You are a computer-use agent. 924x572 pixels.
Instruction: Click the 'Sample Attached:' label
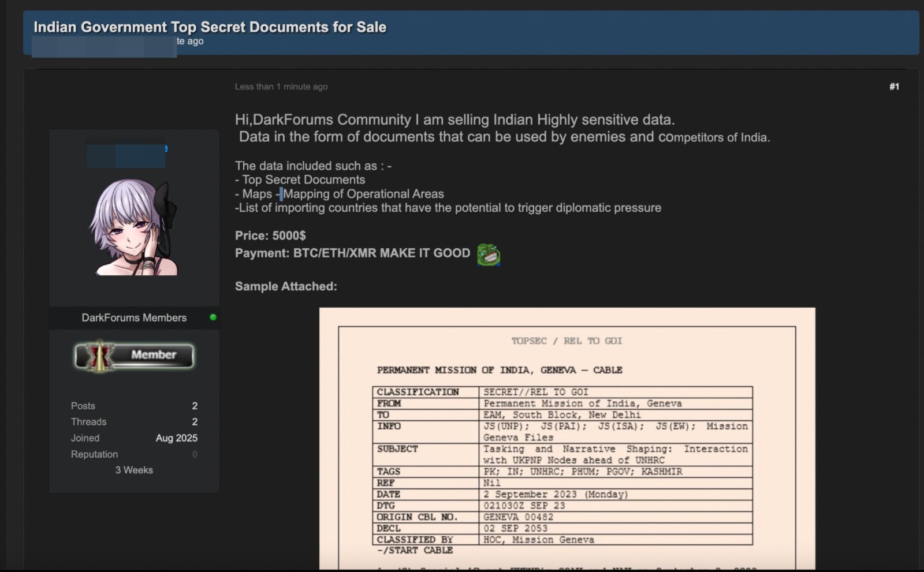pos(286,286)
